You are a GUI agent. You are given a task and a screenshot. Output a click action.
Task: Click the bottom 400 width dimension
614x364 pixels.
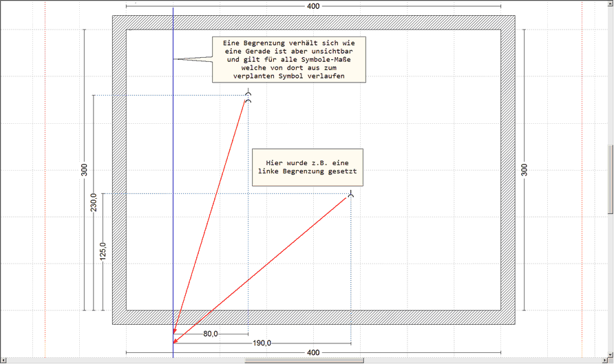[313, 352]
